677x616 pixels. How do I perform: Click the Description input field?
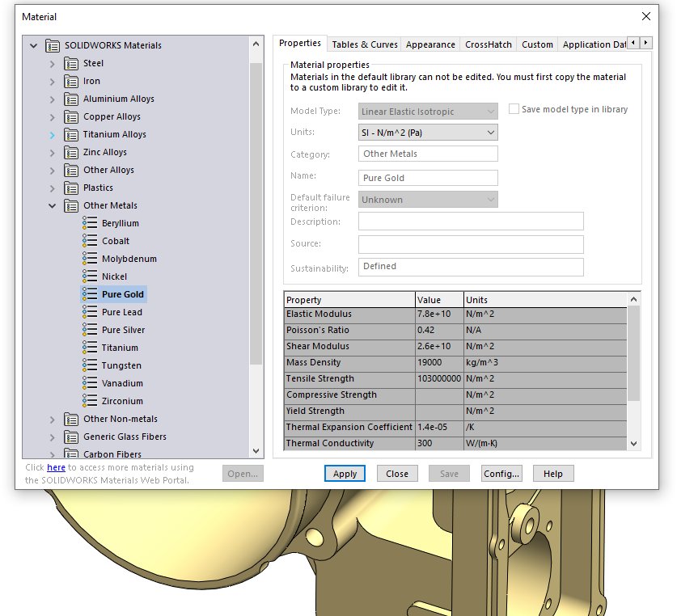click(471, 221)
